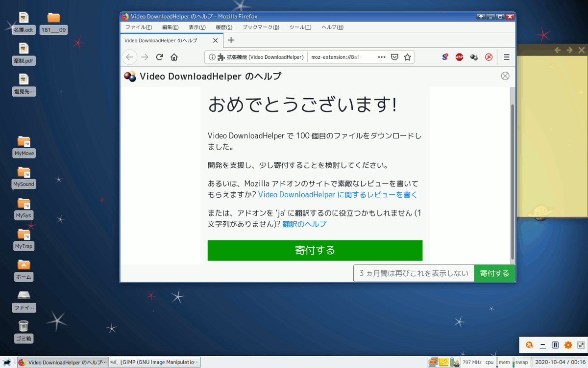This screenshot has width=588, height=368.
Task: Open Video DownloadHelper toolbar balls icon
Action: 474,57
